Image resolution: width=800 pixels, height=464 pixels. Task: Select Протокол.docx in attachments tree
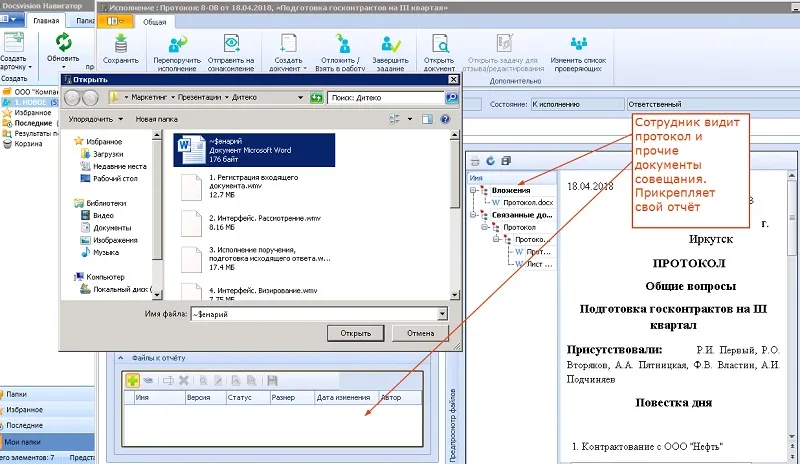(x=526, y=201)
